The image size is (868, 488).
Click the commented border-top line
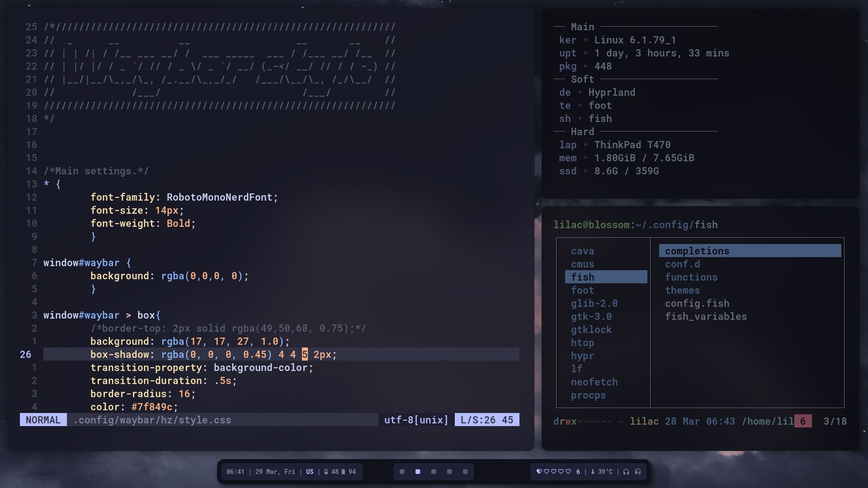pyautogui.click(x=228, y=328)
